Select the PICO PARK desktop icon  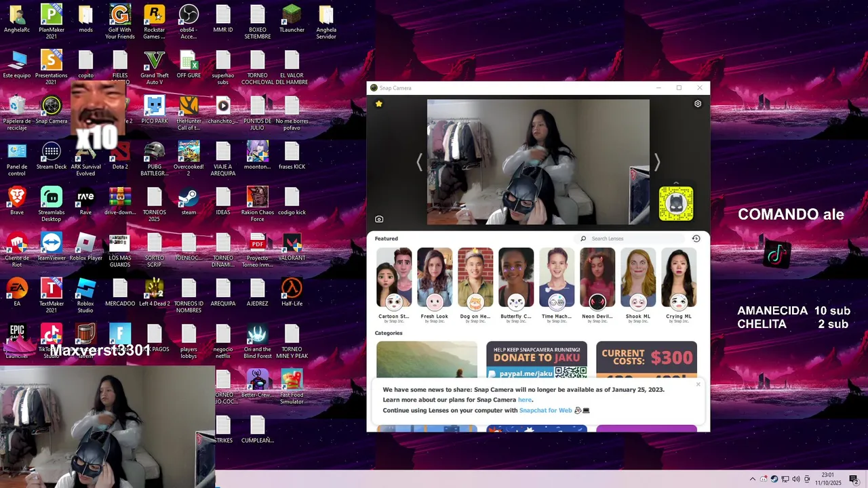pos(154,109)
